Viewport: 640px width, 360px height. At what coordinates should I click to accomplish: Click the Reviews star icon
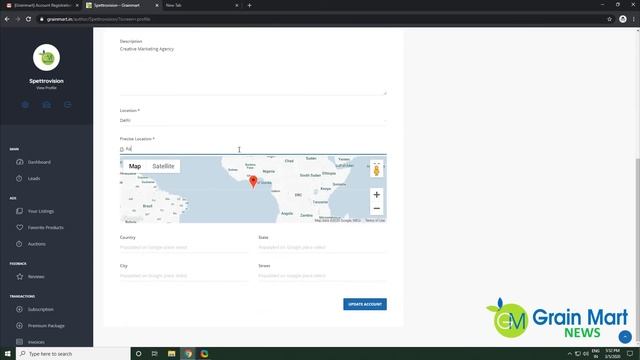[19, 276]
